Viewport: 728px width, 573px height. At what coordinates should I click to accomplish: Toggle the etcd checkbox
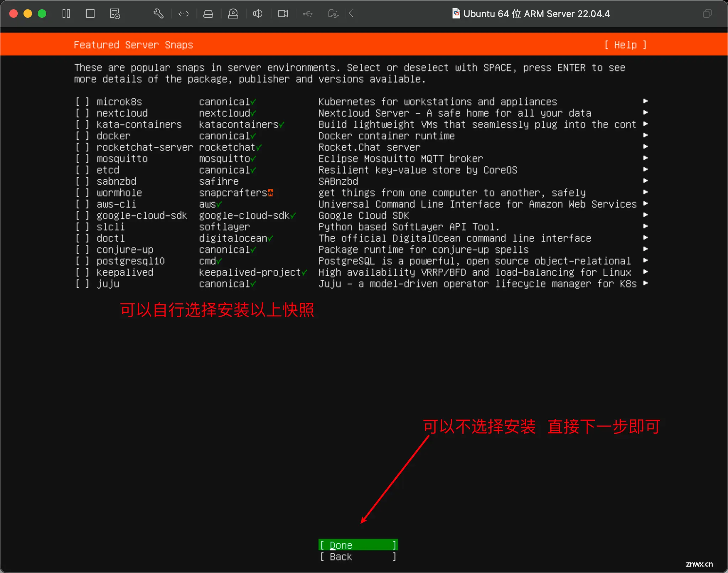pos(82,170)
